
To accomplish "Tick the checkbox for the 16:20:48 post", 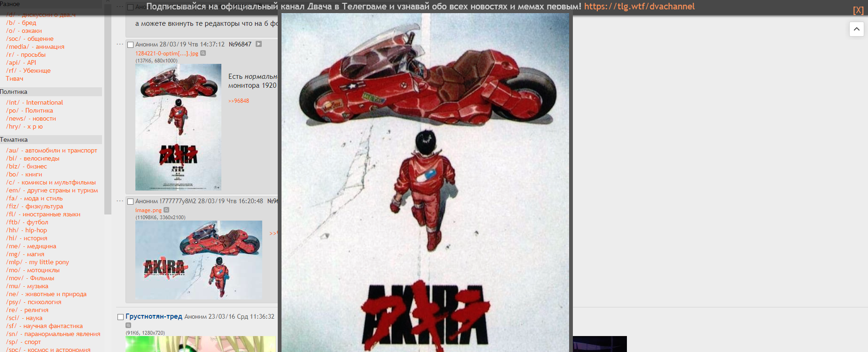I will click(x=131, y=201).
